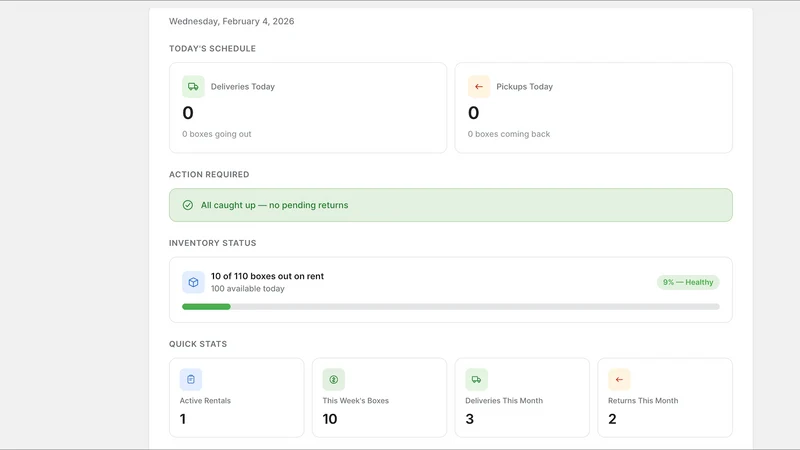Image resolution: width=800 pixels, height=450 pixels.
Task: Click the 'Deliveries This Month' label
Action: click(x=504, y=401)
